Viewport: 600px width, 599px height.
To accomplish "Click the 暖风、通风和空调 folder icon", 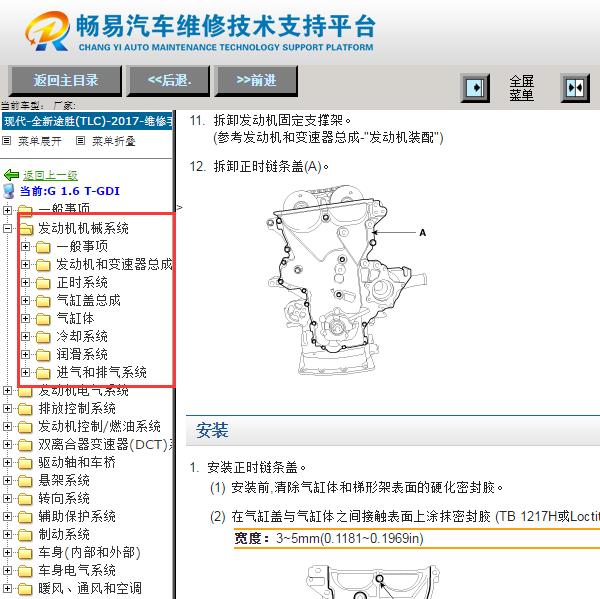I will (26, 589).
